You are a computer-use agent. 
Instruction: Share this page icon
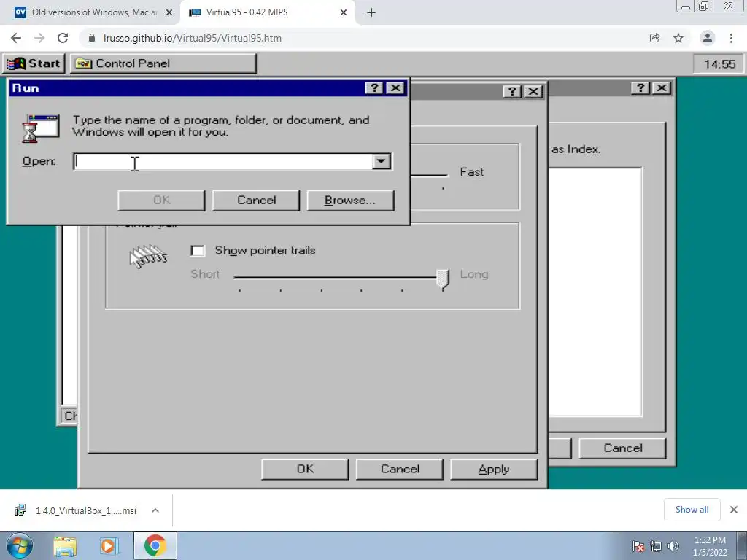coord(655,38)
